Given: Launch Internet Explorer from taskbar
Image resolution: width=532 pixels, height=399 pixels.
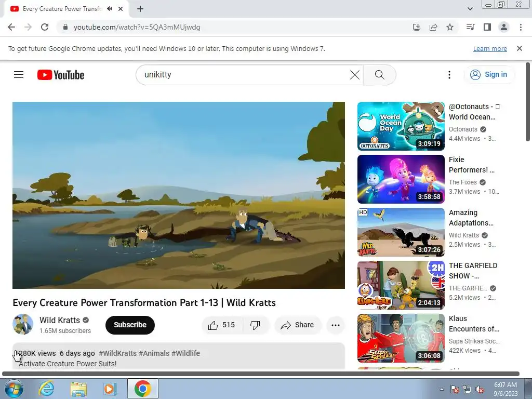Looking at the screenshot, I should 46,389.
